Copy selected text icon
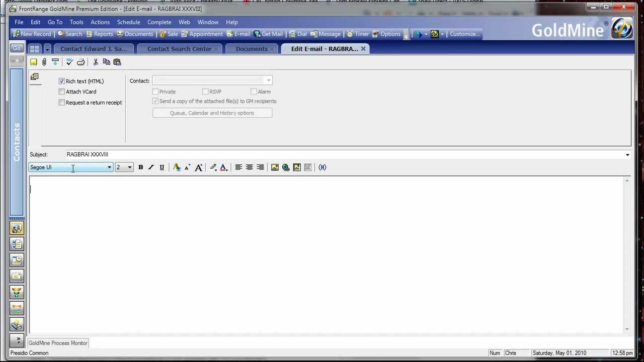 (106, 62)
